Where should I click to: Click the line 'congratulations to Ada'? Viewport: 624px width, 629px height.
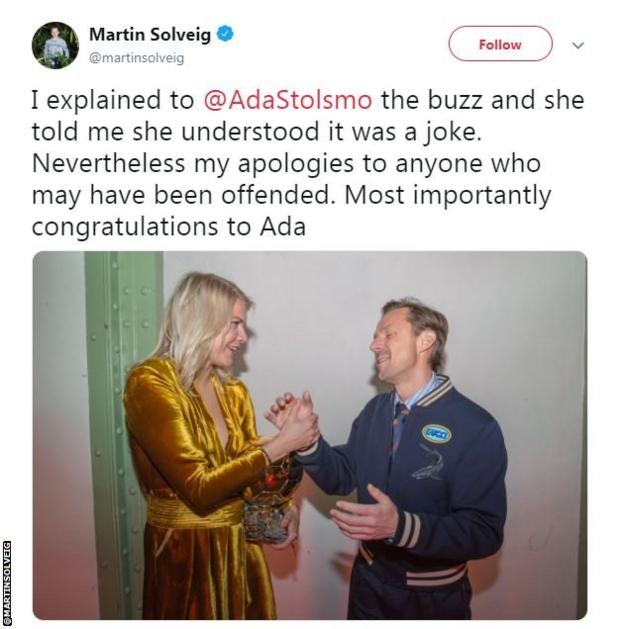pyautogui.click(x=169, y=227)
